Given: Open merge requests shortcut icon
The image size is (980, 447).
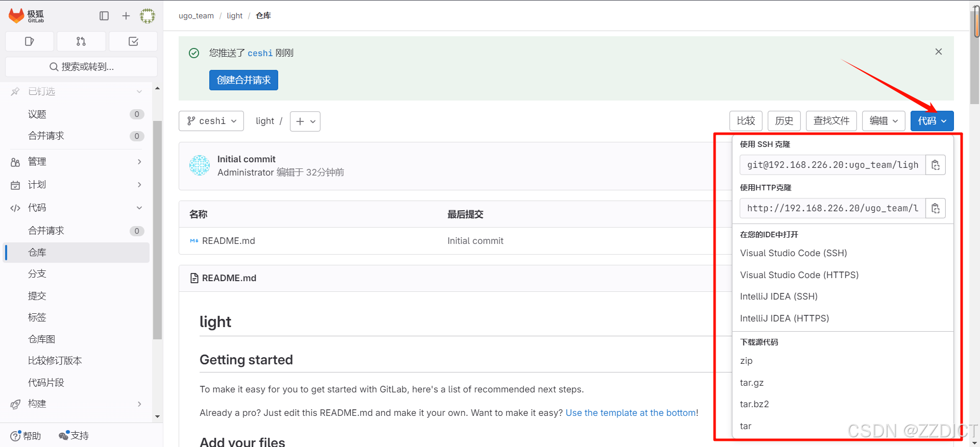Looking at the screenshot, I should (x=81, y=41).
